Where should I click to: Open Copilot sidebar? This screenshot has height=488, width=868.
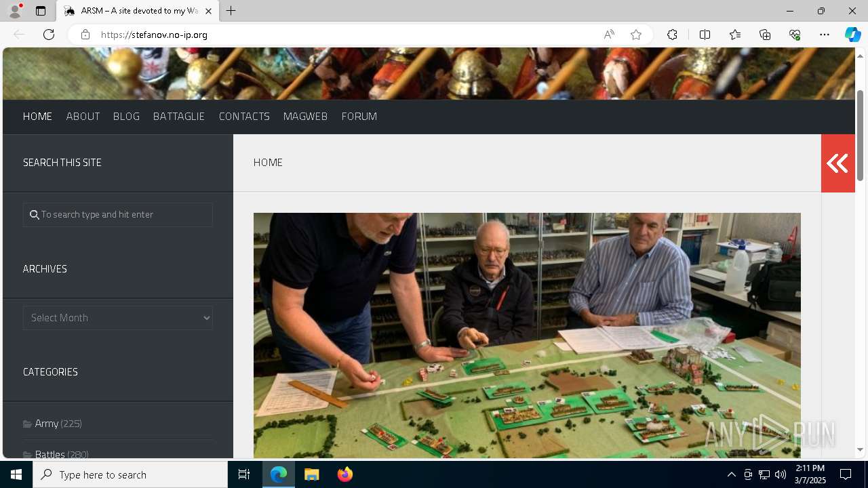pyautogui.click(x=852, y=35)
